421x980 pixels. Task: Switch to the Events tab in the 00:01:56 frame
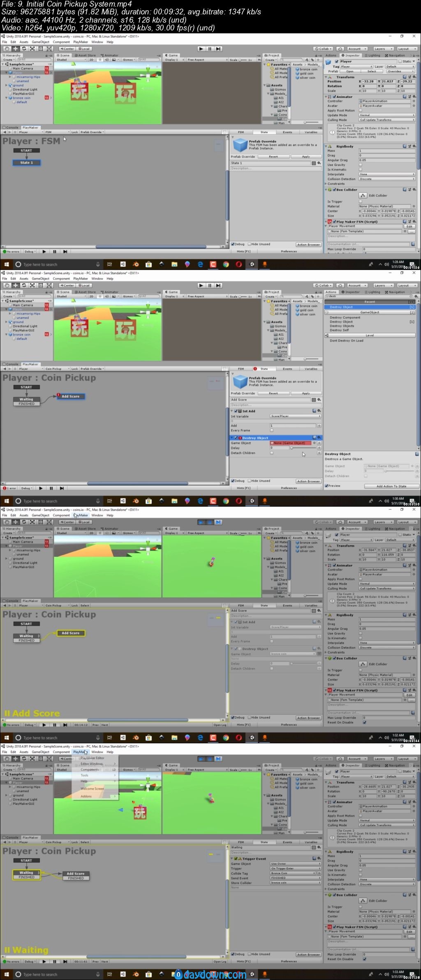click(x=287, y=132)
